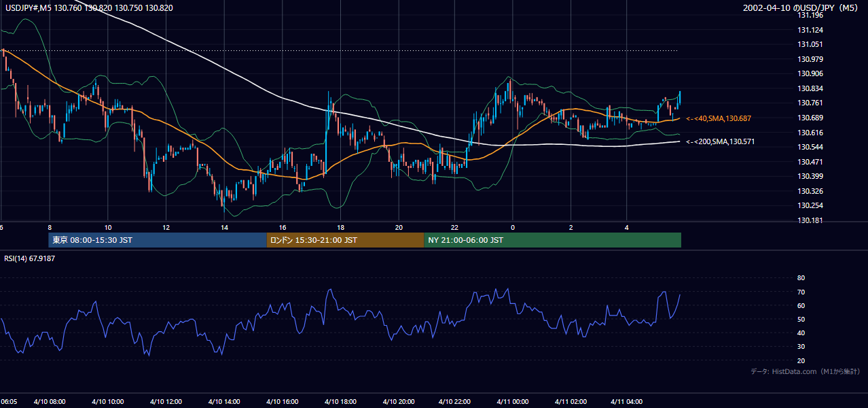Click price axis label 130.616

point(811,133)
